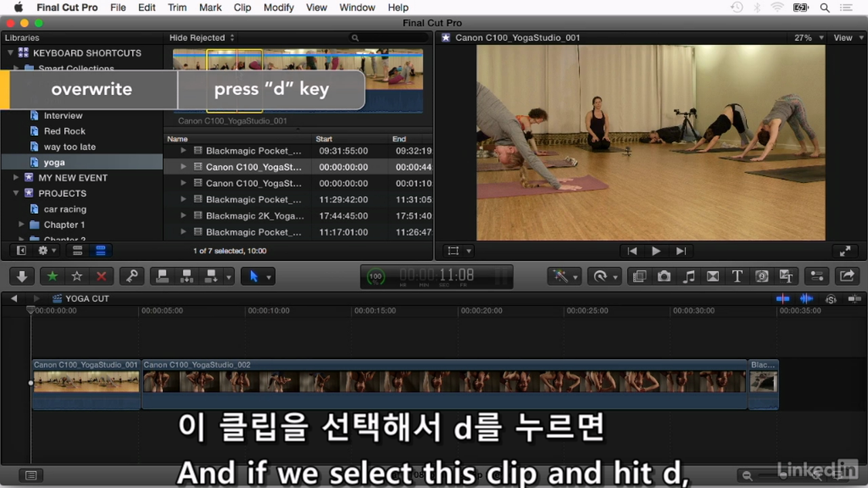Toggle audio skimming in the timeline
The image size is (868, 488).
pos(806,298)
